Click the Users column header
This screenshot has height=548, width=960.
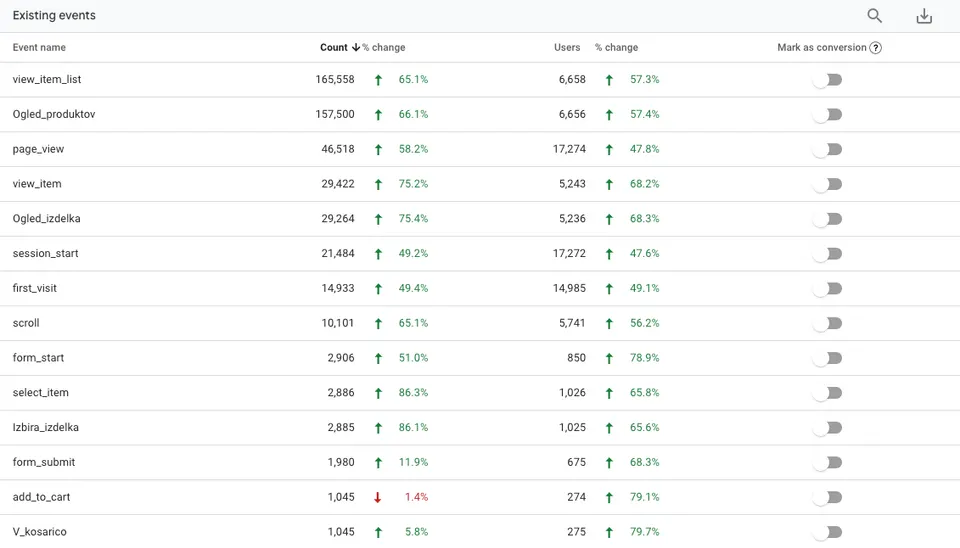tap(567, 47)
